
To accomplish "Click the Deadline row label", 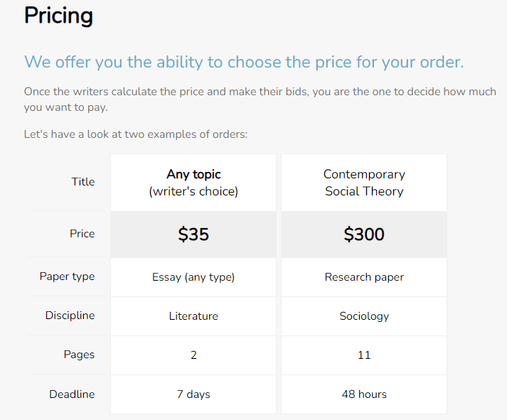I will (x=72, y=394).
